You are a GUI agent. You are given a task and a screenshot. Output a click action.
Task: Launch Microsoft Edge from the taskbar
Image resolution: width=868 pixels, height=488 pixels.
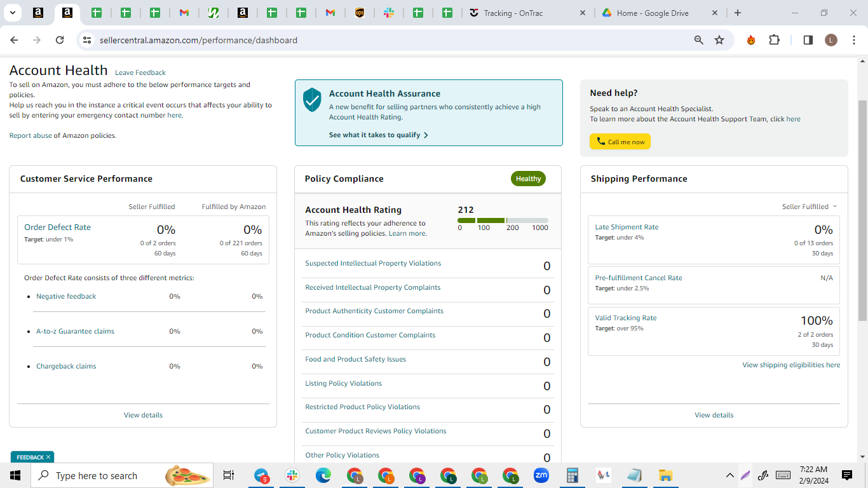click(323, 475)
